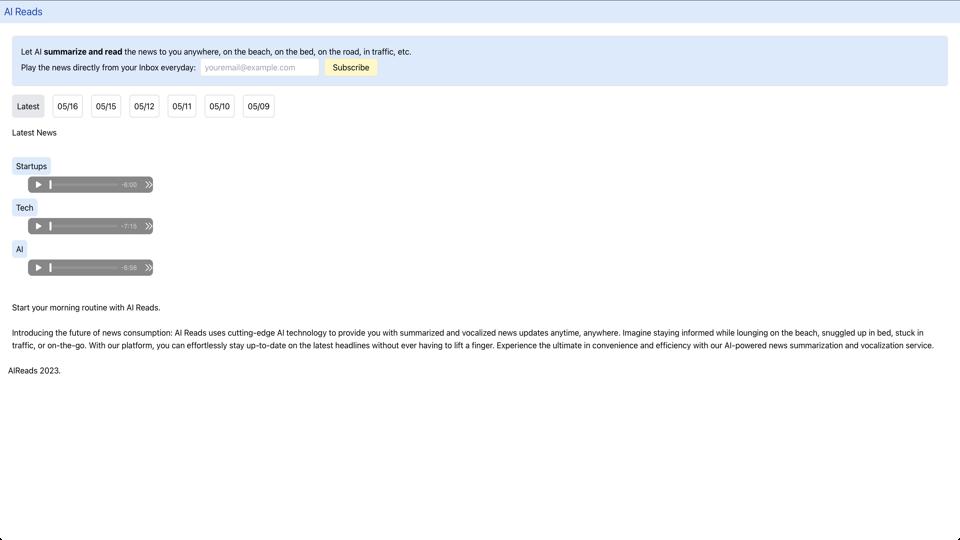Play the AI news audio
The width and height of the screenshot is (960, 540).
point(39,268)
